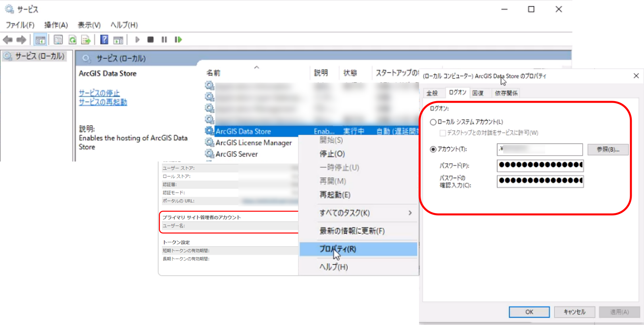The image size is (644, 325).
Task: Click the 参照(B)... button
Action: click(x=608, y=149)
